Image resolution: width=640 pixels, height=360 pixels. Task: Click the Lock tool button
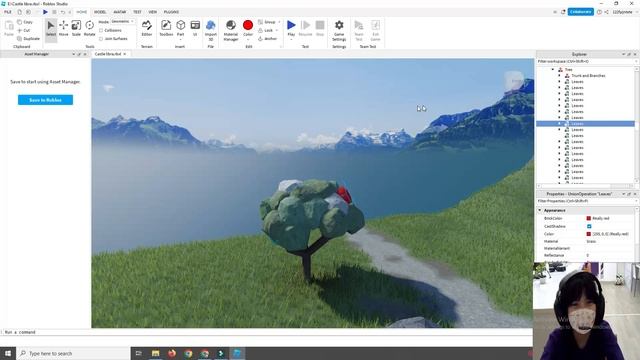pyautogui.click(x=265, y=30)
